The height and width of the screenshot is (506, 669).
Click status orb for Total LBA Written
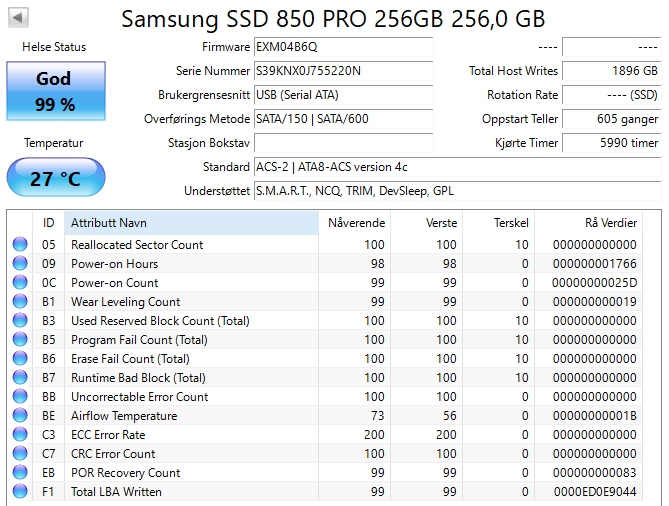click(20, 492)
